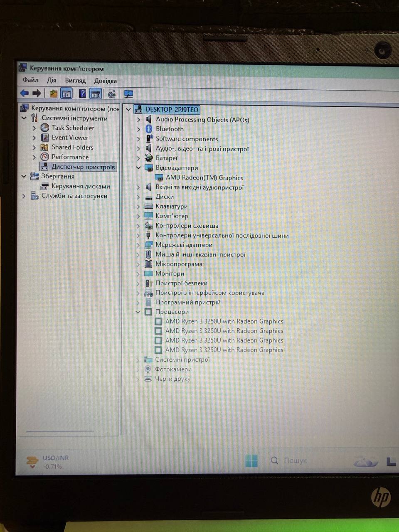Toggle the Show/Hide Console Tree button

(x=66, y=94)
